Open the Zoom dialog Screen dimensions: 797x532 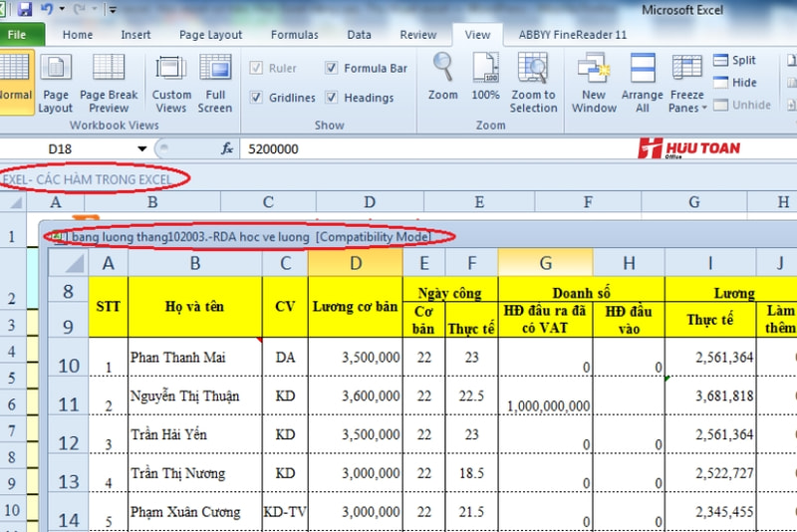[x=442, y=80]
